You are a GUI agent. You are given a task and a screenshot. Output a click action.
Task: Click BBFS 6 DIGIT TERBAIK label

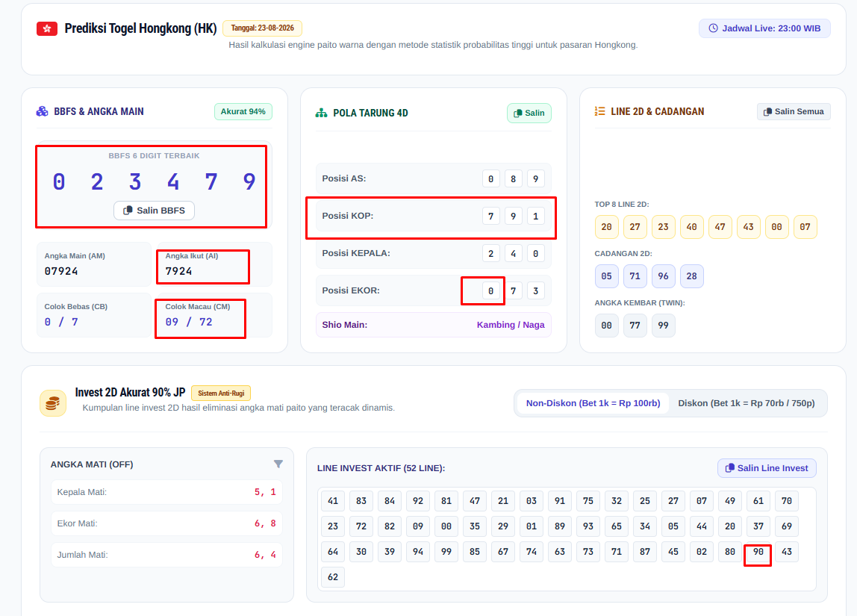coord(154,156)
